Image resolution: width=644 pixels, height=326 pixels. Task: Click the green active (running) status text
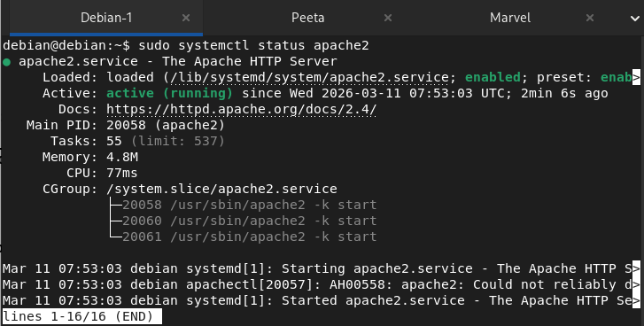169,93
